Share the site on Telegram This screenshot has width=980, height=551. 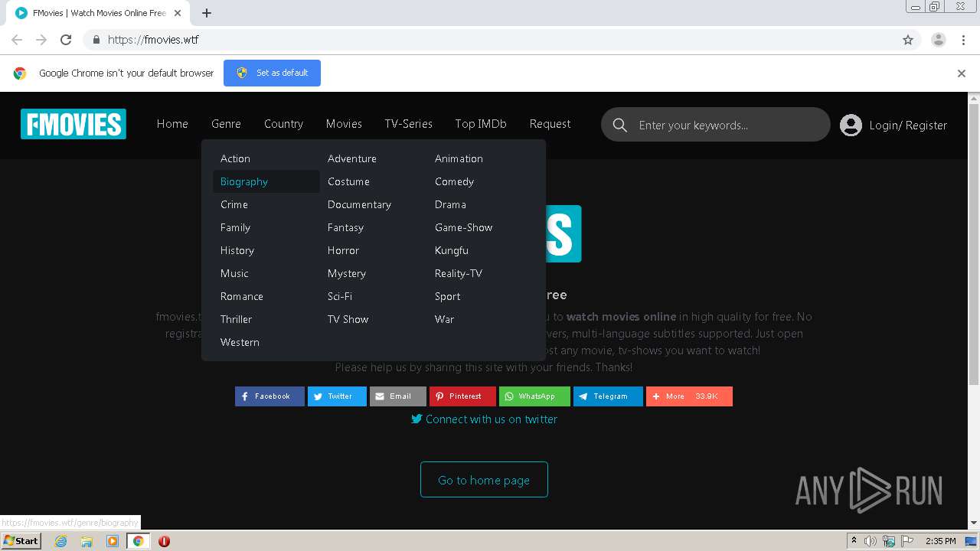(x=608, y=396)
